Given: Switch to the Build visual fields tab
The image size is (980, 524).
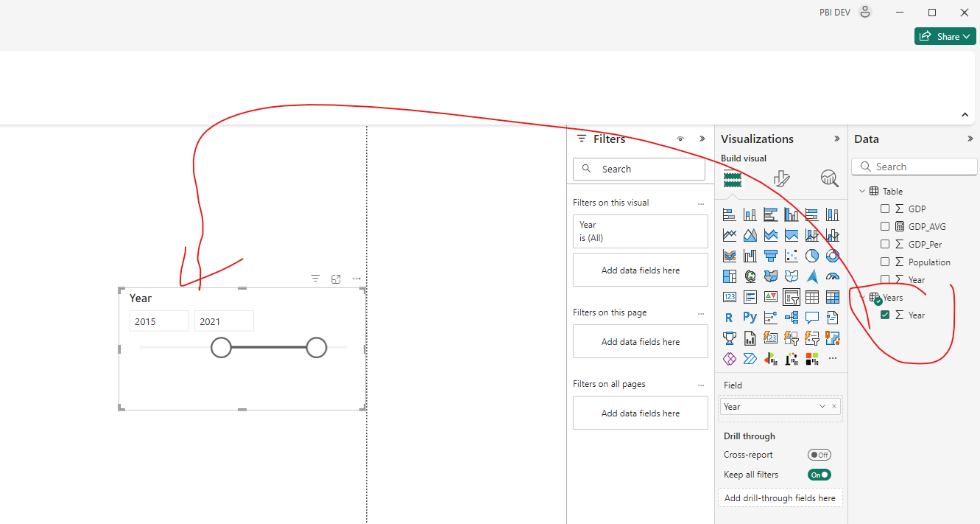Looking at the screenshot, I should point(732,179).
